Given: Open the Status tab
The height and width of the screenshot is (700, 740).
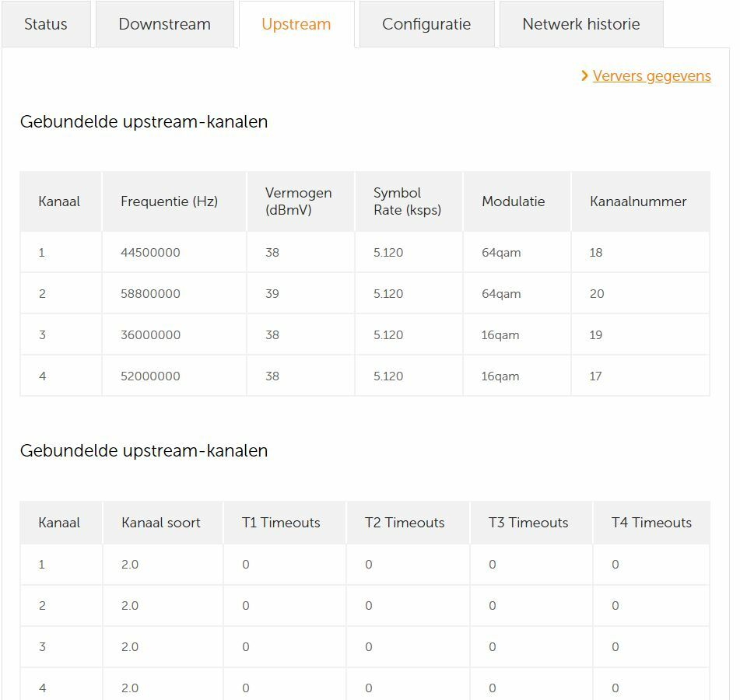Looking at the screenshot, I should coord(46,24).
